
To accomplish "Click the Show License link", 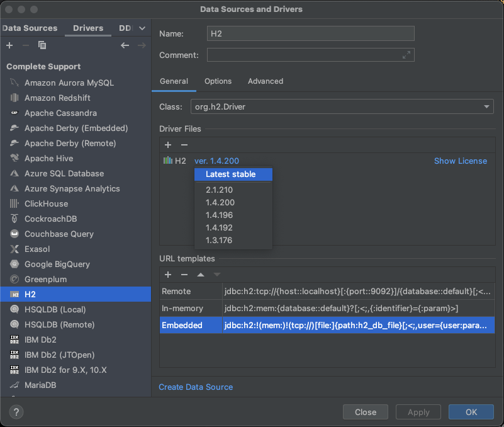I will coord(460,161).
